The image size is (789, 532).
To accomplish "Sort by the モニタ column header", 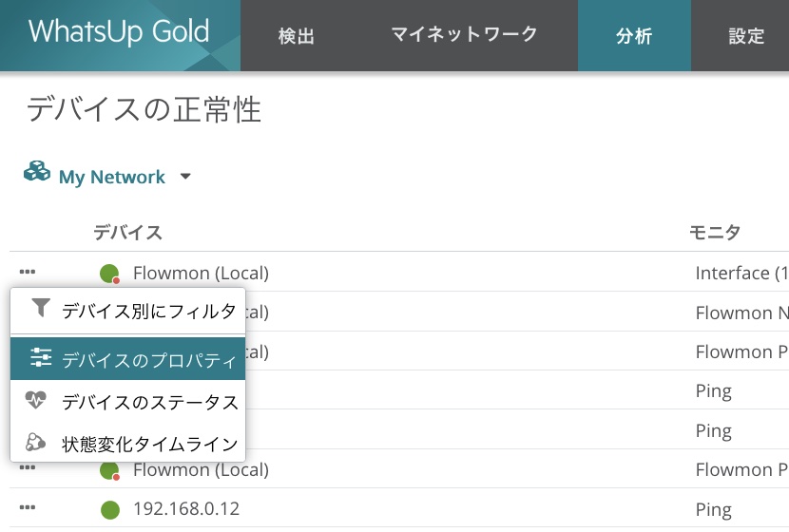I will click(714, 233).
